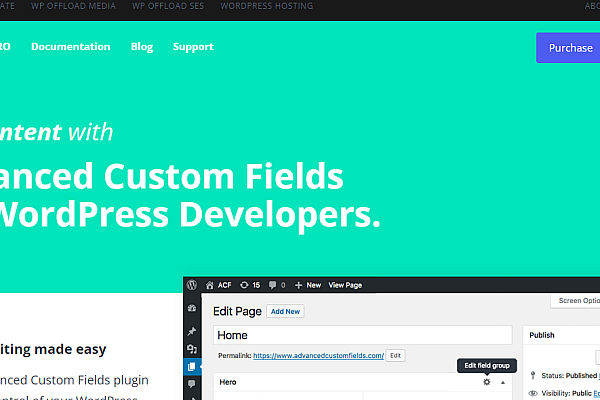Open the Dashboard gauge icon in sidebar
This screenshot has height=400, width=600.
pyautogui.click(x=192, y=309)
